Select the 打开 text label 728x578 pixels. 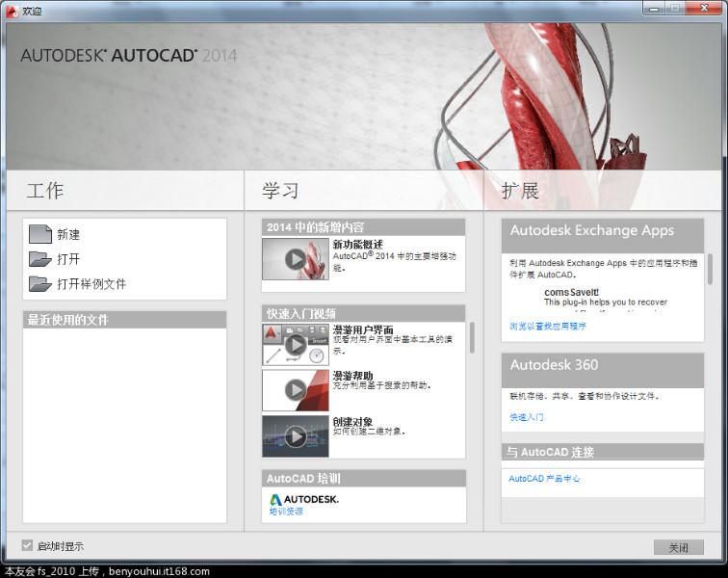[x=68, y=259]
